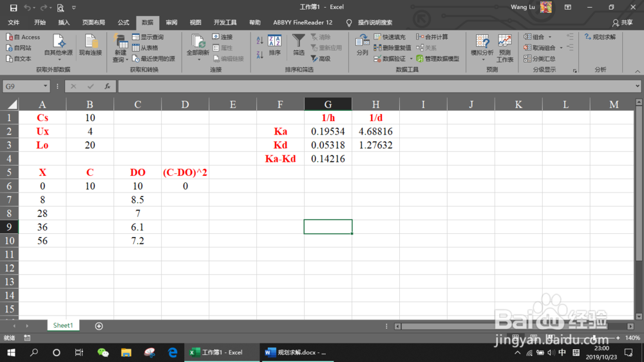Click the Undo arrow icon

(28, 7)
